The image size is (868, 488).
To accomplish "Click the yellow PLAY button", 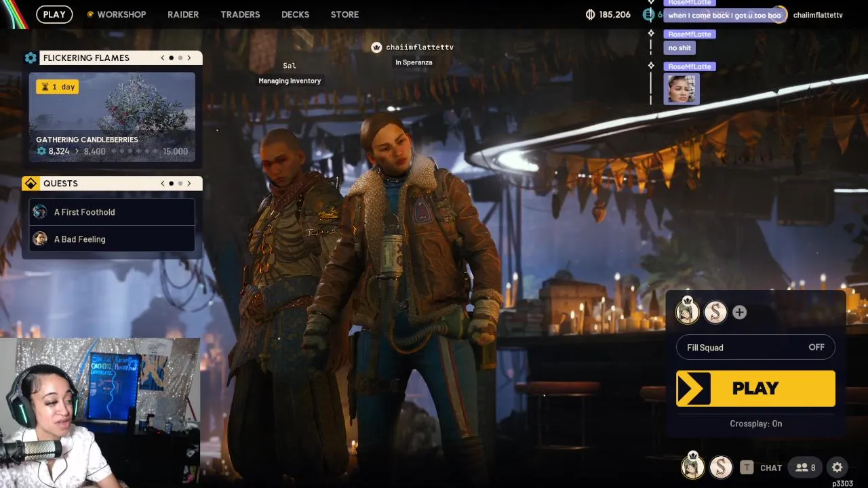I will point(755,388).
